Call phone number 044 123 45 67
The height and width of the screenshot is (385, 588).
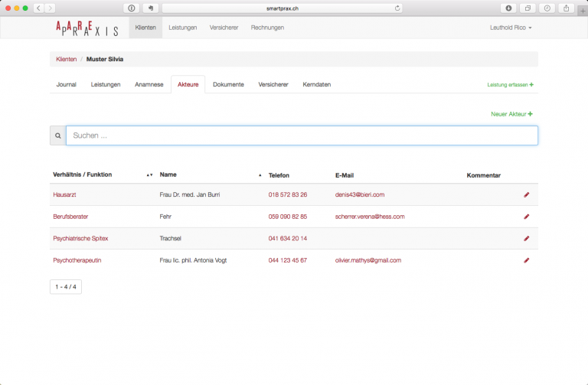[x=288, y=260]
